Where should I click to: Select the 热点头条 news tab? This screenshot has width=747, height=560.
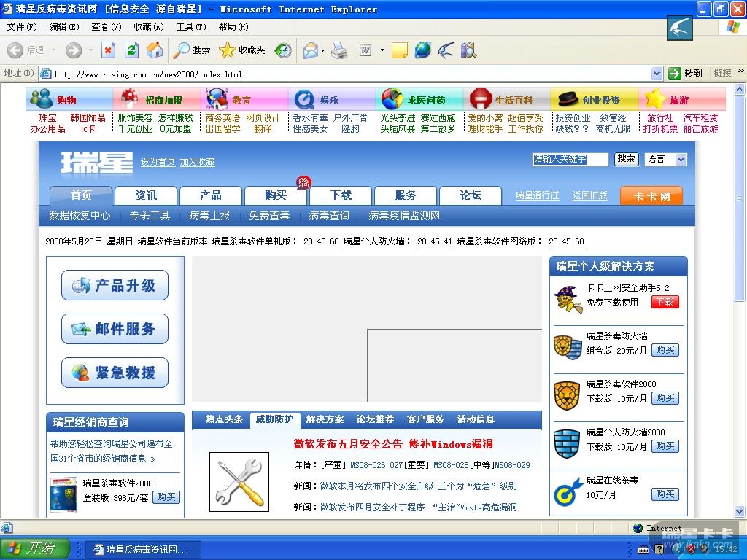pyautogui.click(x=224, y=419)
